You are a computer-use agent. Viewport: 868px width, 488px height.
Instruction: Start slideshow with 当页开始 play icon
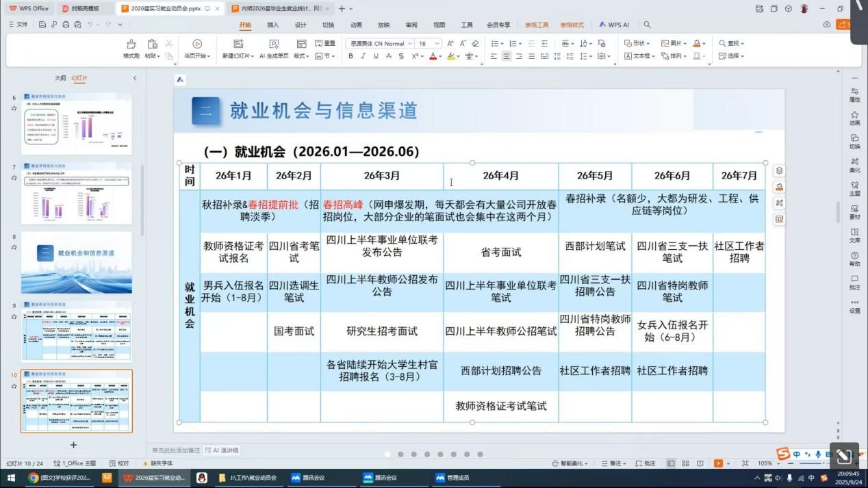click(x=197, y=44)
